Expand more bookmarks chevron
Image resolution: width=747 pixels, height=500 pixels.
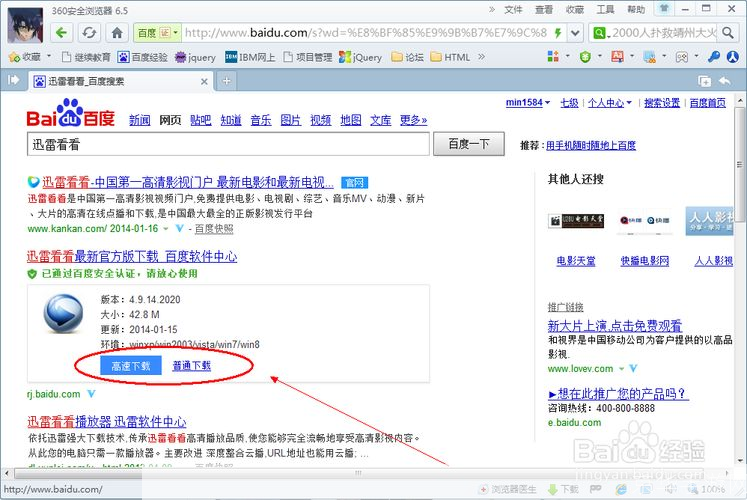[x=482, y=57]
